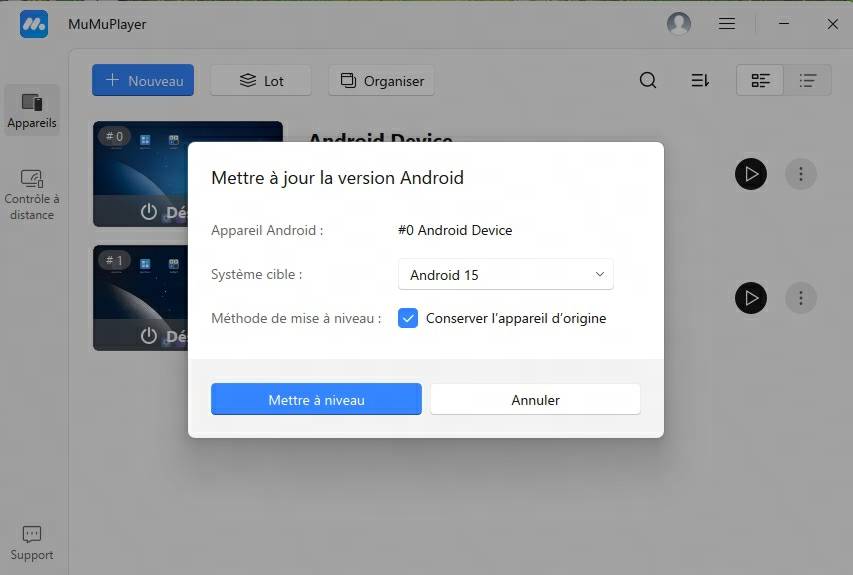Switch to compact list view
This screenshot has width=853, height=575.
tap(807, 81)
